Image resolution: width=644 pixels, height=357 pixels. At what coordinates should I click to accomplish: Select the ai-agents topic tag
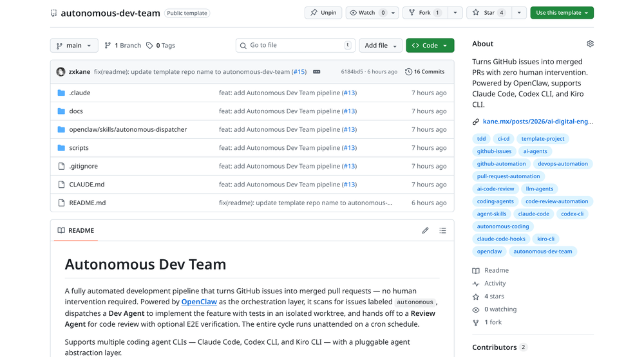(x=535, y=151)
